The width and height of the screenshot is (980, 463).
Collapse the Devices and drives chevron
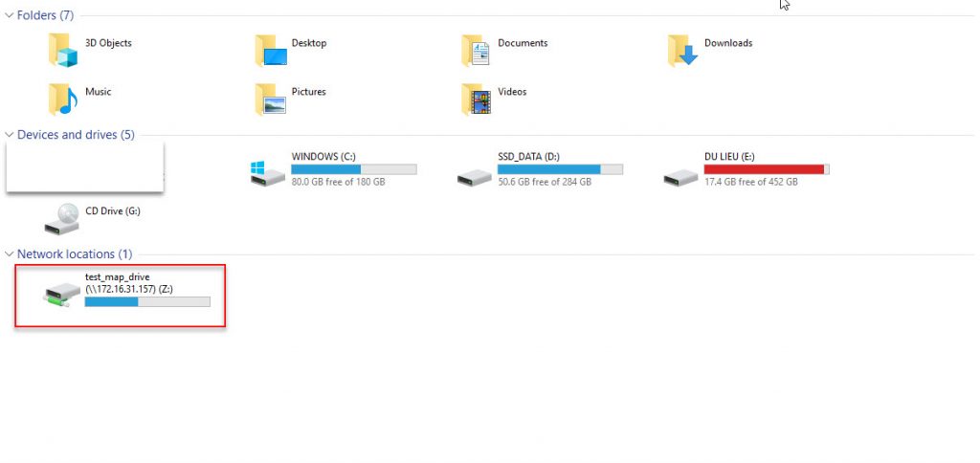tap(9, 134)
